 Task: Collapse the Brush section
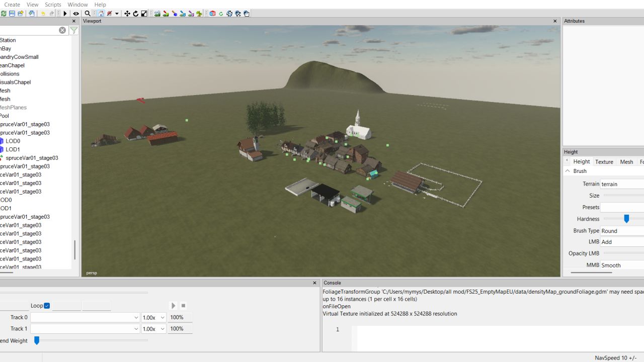[568, 171]
